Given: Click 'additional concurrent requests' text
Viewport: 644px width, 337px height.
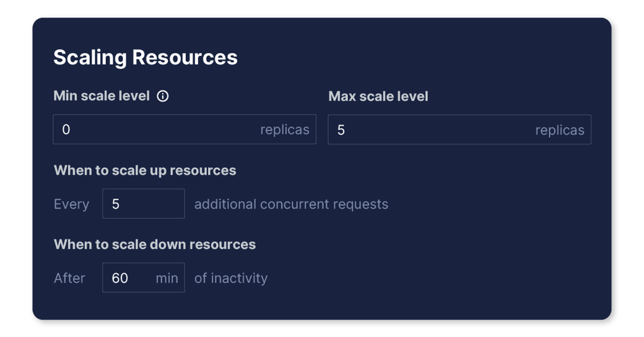Looking at the screenshot, I should coord(291,204).
